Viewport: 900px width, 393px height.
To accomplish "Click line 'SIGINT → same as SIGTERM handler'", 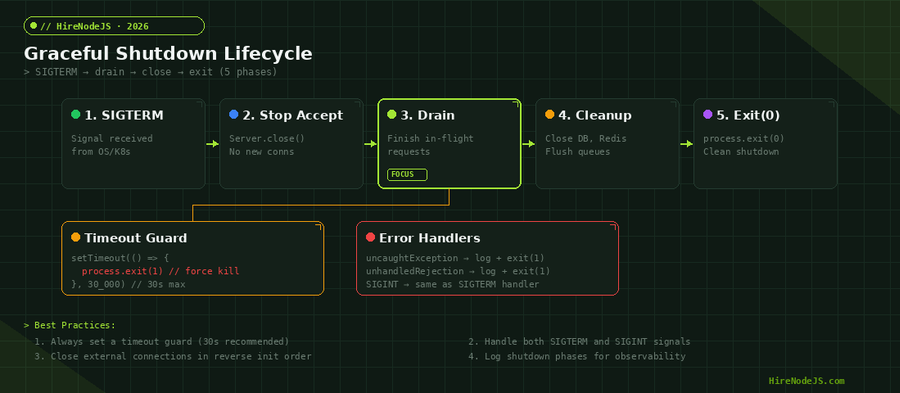I will [x=452, y=285].
